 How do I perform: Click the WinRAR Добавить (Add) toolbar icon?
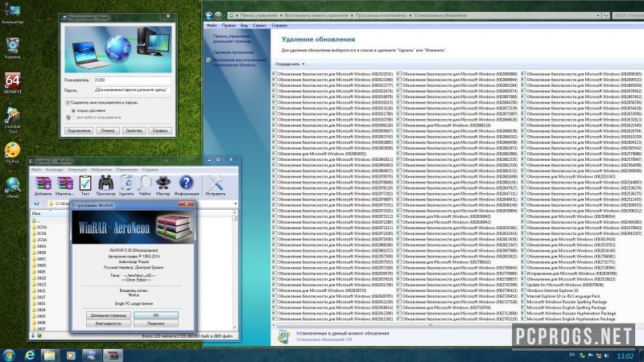pos(43,183)
